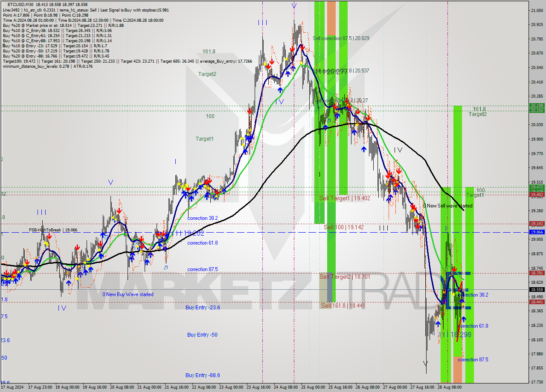This screenshot has height=392, width=546.
Task: Click the 'Buy Entry -23.6' label
Action: 203,307
